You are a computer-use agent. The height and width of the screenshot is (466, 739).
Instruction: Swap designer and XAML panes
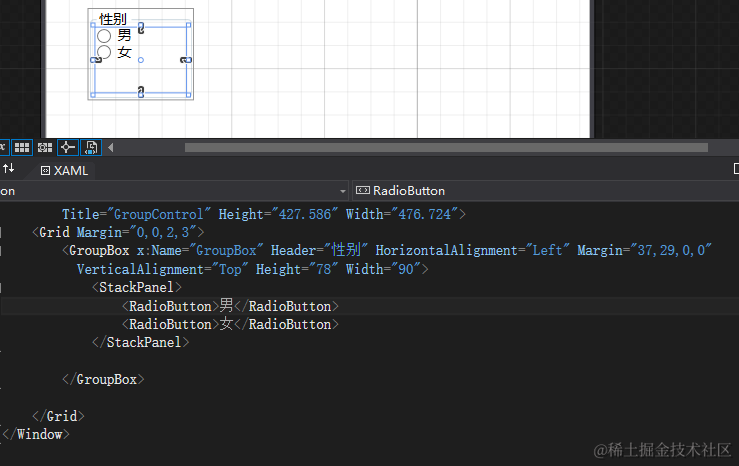tap(8, 169)
